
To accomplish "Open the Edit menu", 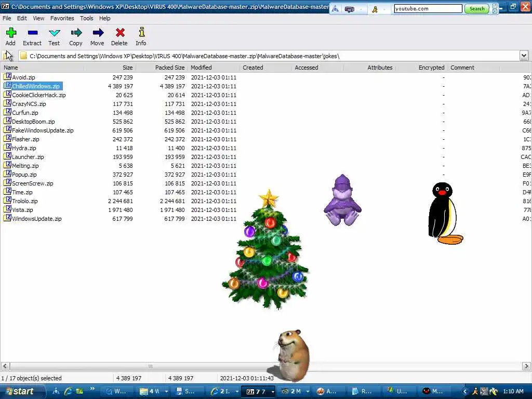I will pos(22,18).
